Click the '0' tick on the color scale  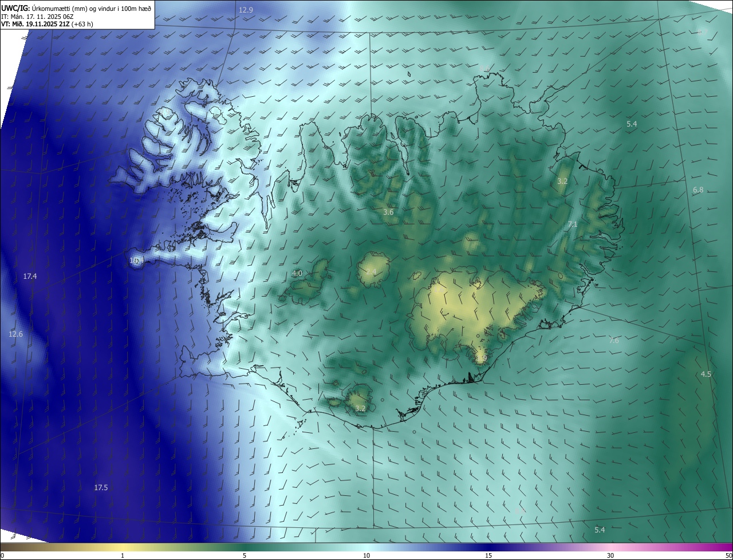[2, 555]
